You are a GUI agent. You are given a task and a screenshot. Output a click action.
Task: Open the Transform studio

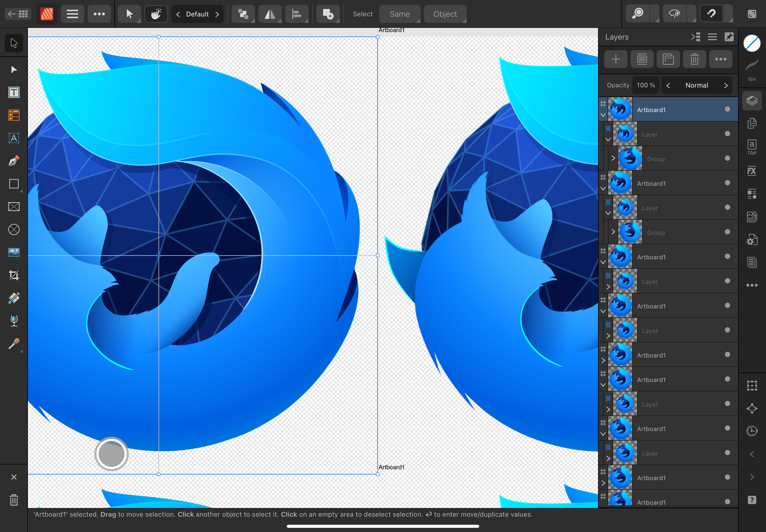pos(752,386)
